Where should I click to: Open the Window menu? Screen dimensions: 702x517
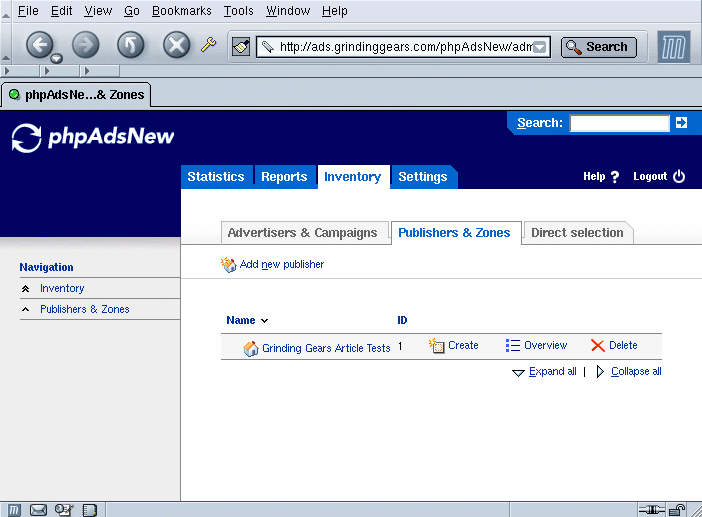[288, 11]
